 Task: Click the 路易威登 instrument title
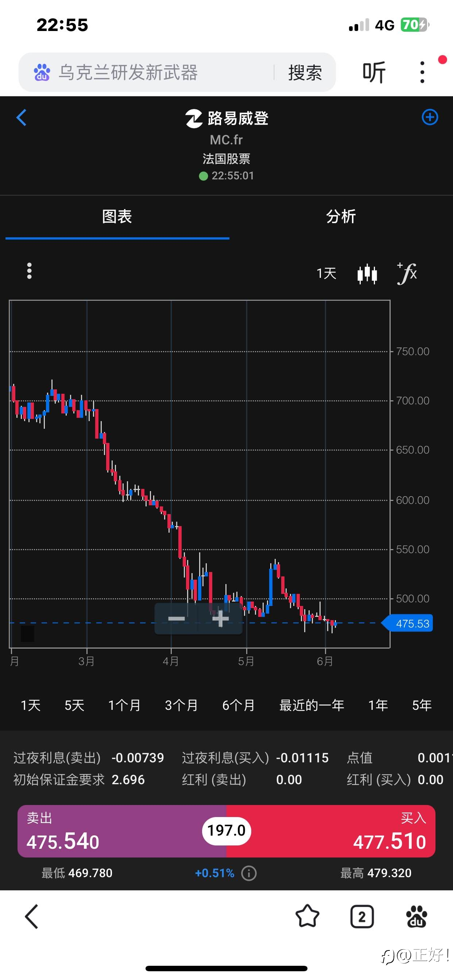click(238, 118)
